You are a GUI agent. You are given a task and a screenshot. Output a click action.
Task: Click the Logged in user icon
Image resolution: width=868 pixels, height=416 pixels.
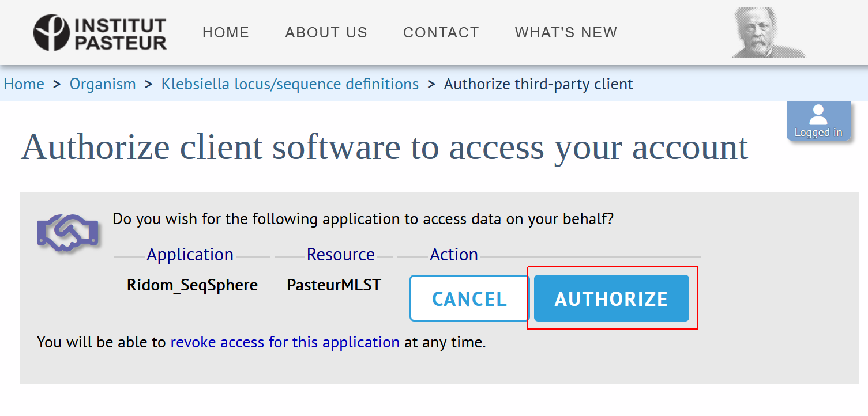tap(818, 120)
